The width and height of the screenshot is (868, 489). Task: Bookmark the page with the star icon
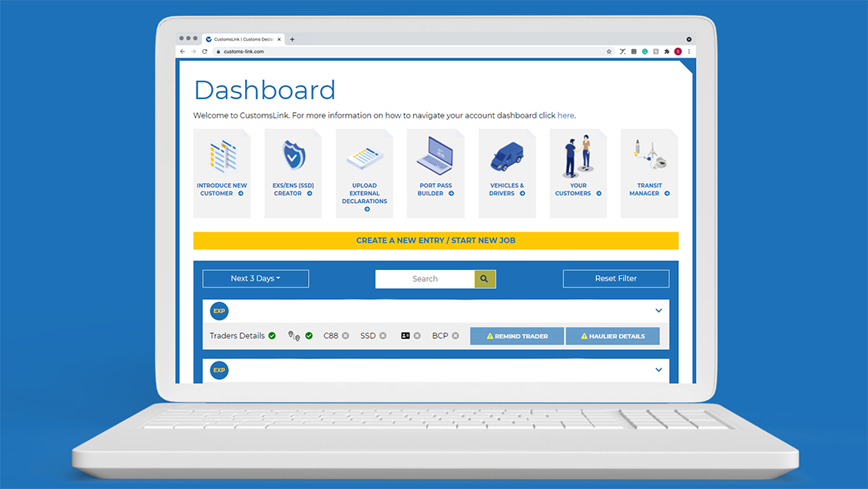(x=609, y=52)
